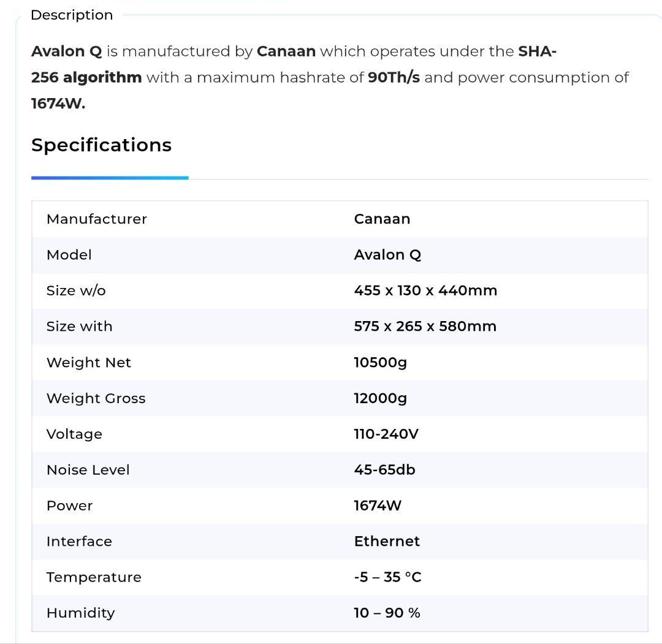Click the 12000g gross weight value
662x644 pixels.
point(380,398)
